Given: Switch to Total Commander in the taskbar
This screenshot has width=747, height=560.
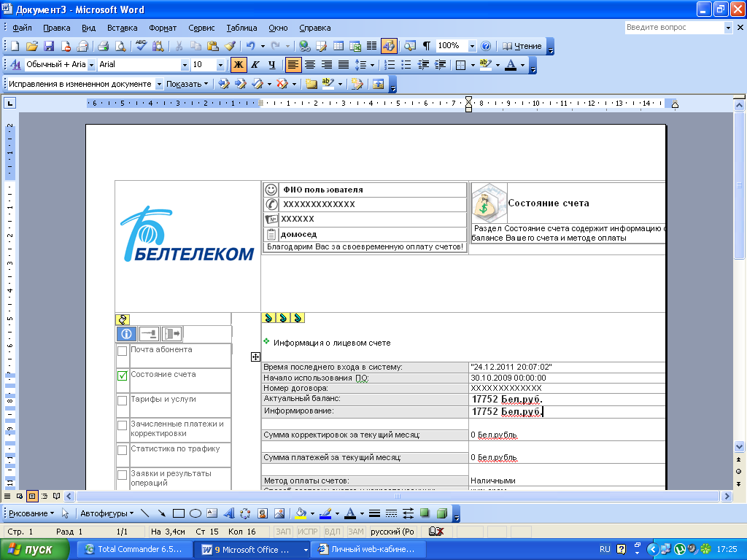Looking at the screenshot, I should point(134,550).
